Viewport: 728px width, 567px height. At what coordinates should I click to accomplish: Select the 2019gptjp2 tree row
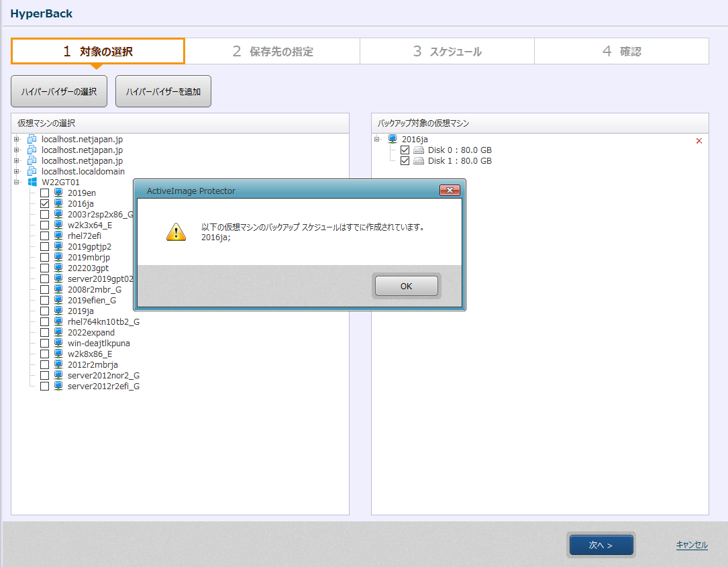tap(90, 246)
